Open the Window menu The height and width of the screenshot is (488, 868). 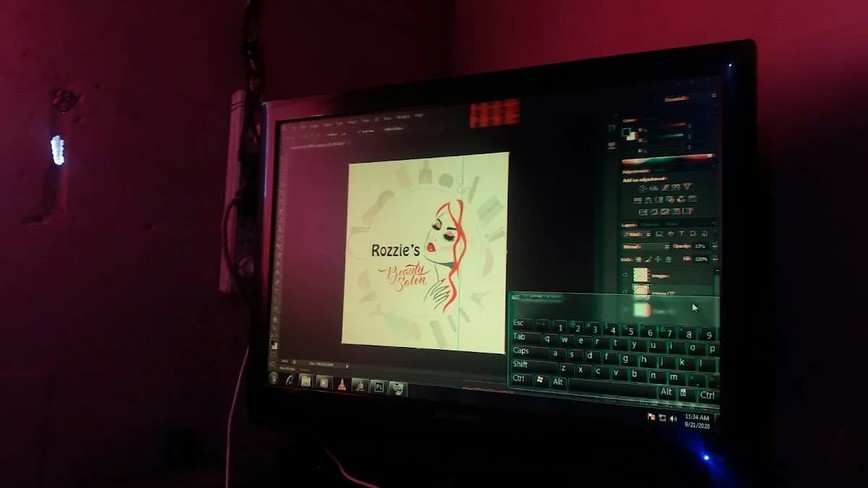pos(404,116)
